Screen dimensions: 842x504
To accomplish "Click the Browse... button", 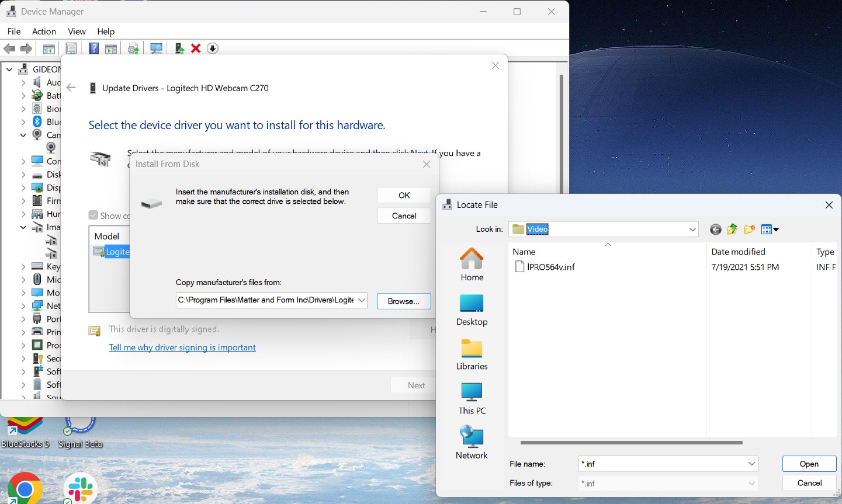I will [404, 301].
